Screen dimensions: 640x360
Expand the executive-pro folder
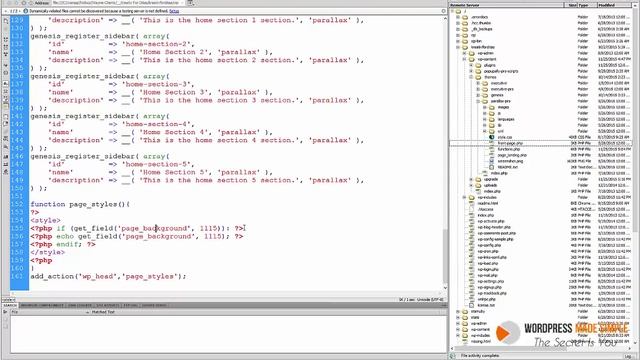click(478, 89)
